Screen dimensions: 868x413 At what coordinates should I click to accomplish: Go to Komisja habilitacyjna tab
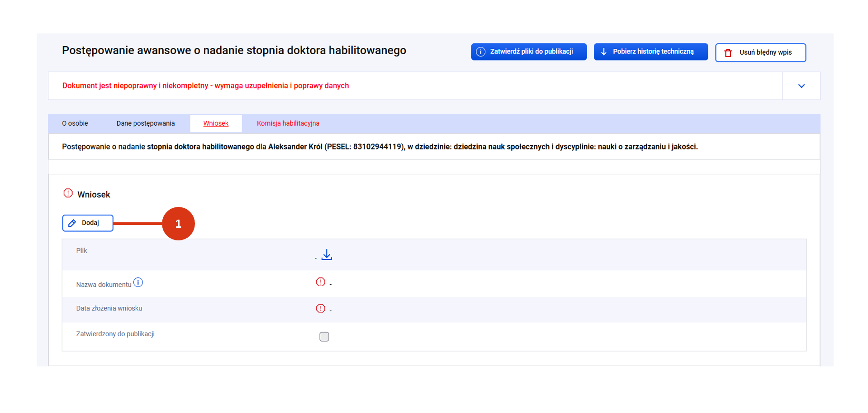288,123
